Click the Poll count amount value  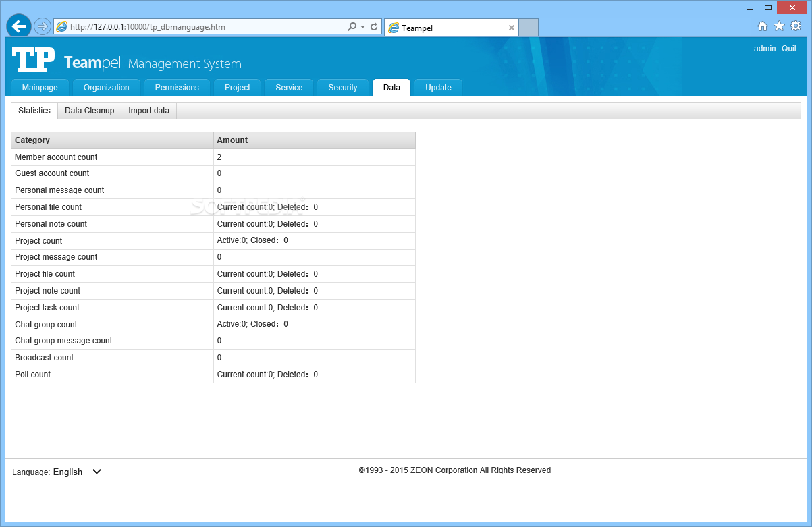click(x=267, y=375)
